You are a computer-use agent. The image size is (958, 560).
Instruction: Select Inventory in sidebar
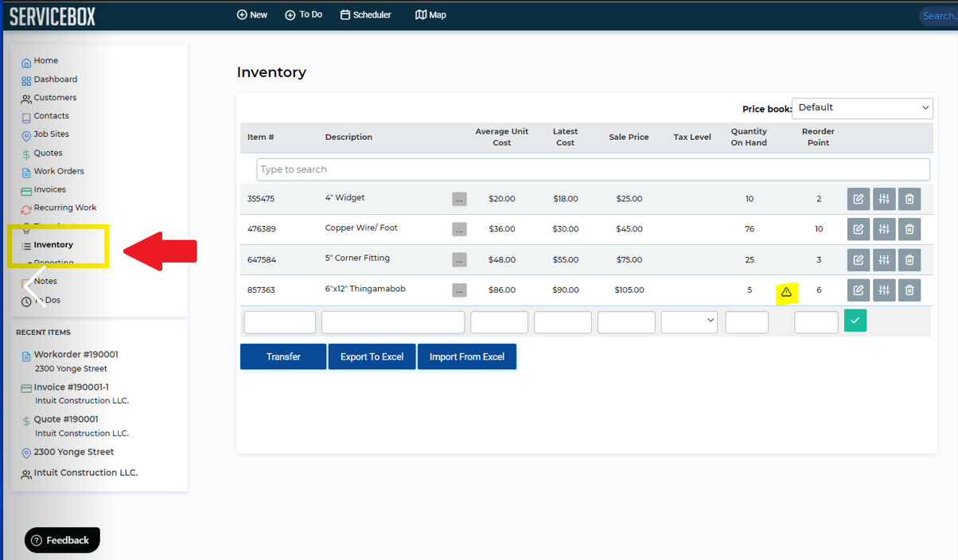click(x=53, y=245)
